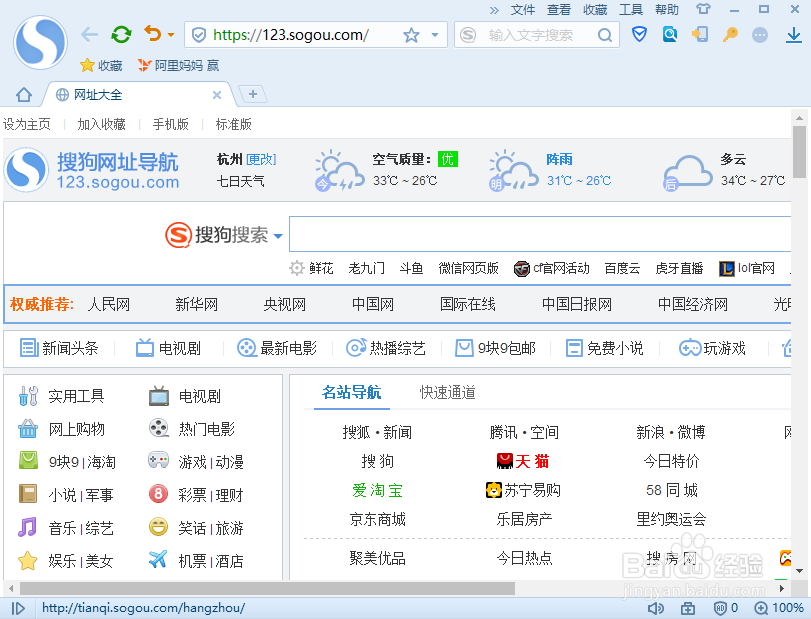Open the 工具 menu
811x619 pixels.
(x=631, y=10)
